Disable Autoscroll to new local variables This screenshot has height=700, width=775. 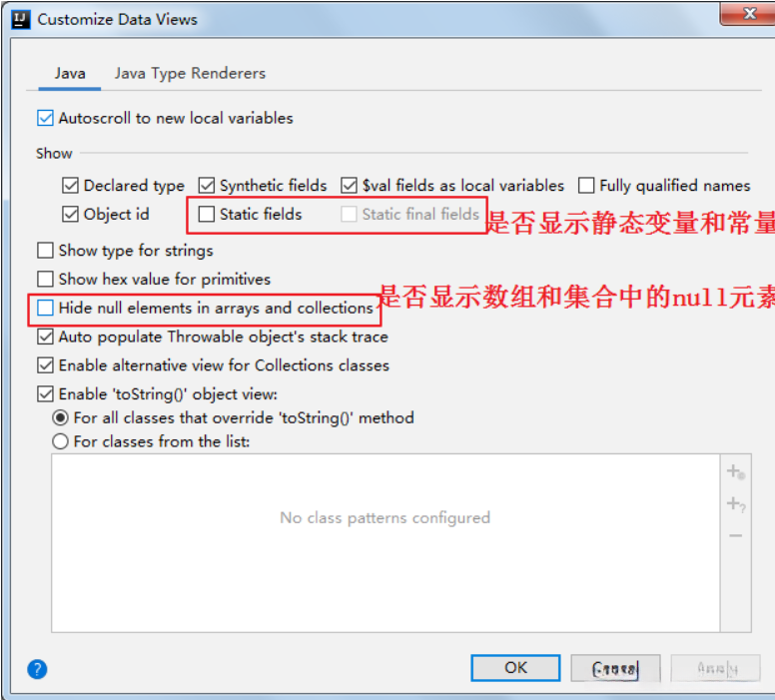coord(45,118)
